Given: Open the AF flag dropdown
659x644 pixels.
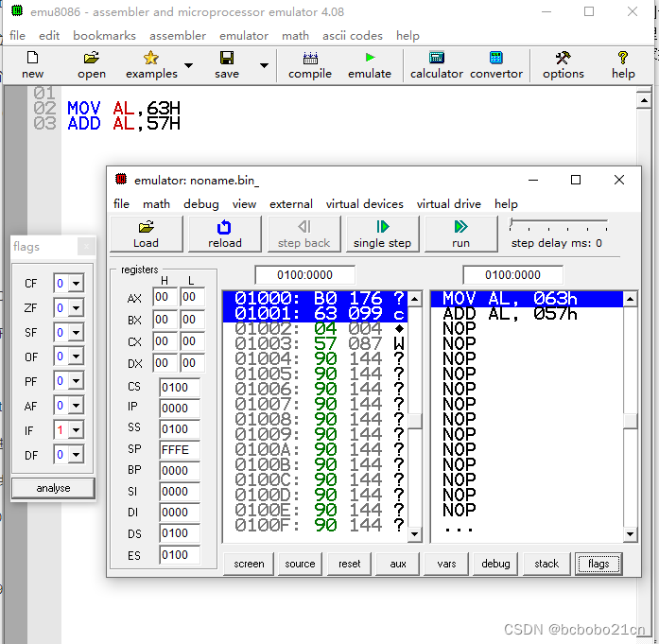Looking at the screenshot, I should 76,406.
